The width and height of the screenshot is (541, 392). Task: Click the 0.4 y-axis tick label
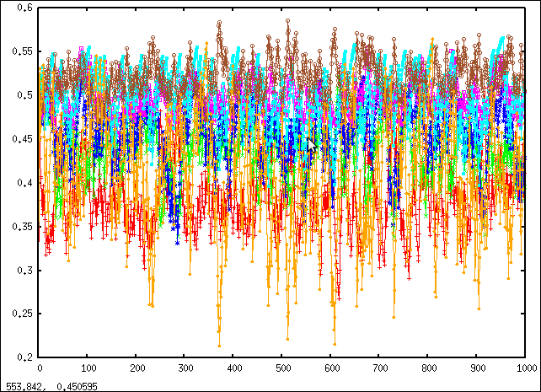click(x=25, y=183)
